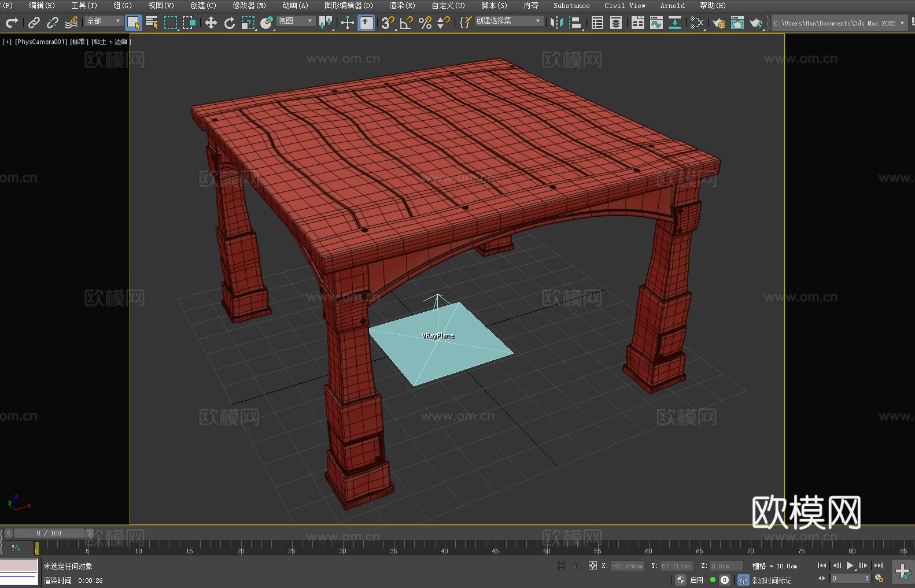
Task: Select the Scale tool
Action: point(248,23)
